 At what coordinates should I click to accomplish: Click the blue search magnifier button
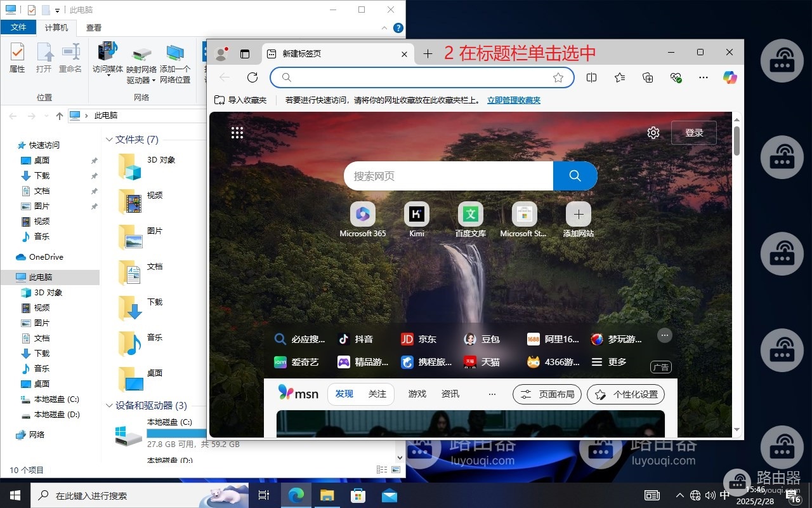575,176
